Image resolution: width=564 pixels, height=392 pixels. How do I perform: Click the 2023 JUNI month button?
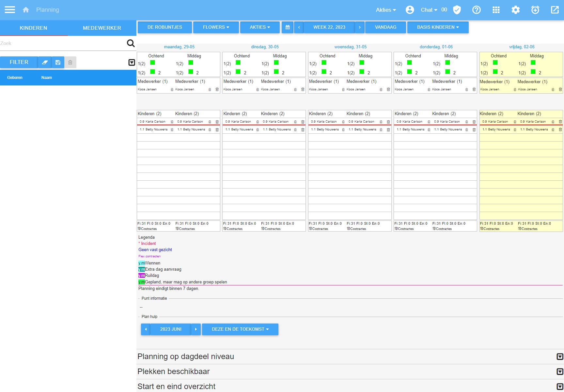point(171,329)
